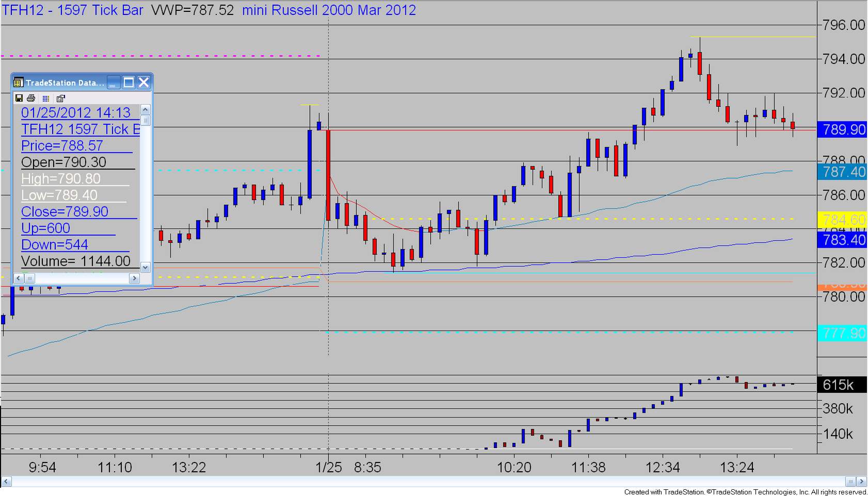Click the 789.90 last price marker
Screen dimensions: 868x496
[843, 129]
